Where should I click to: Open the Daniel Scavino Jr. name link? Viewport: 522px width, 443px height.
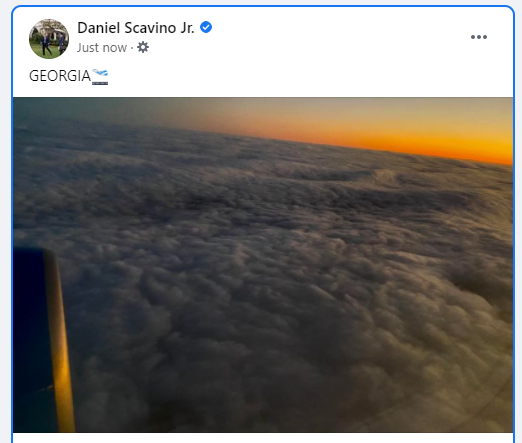click(136, 28)
